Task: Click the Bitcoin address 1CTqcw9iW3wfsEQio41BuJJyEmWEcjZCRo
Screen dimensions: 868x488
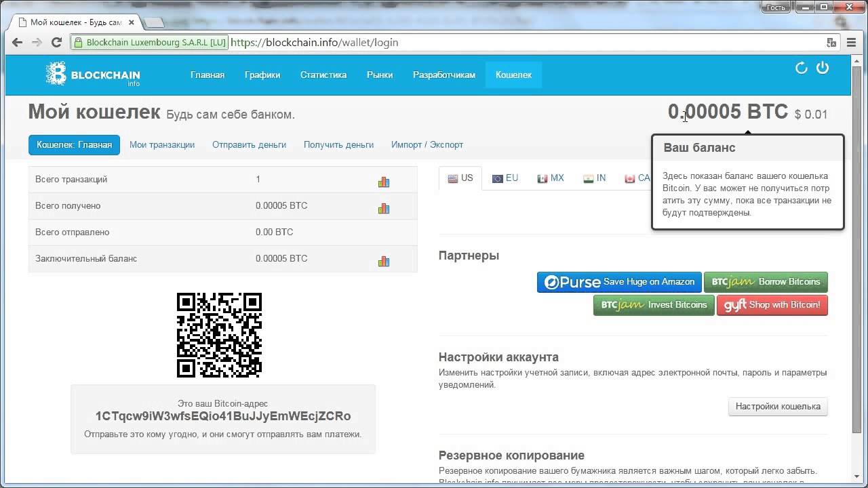Action: (x=223, y=416)
